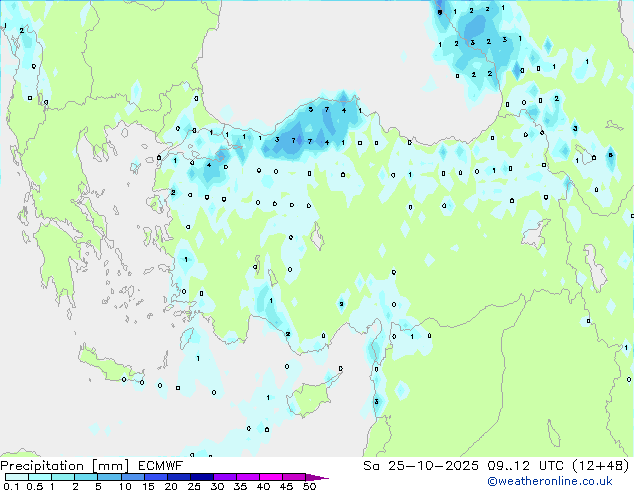Click the '0.1' legend scale label
Viewport: 634px width, 490px height.
(11, 486)
